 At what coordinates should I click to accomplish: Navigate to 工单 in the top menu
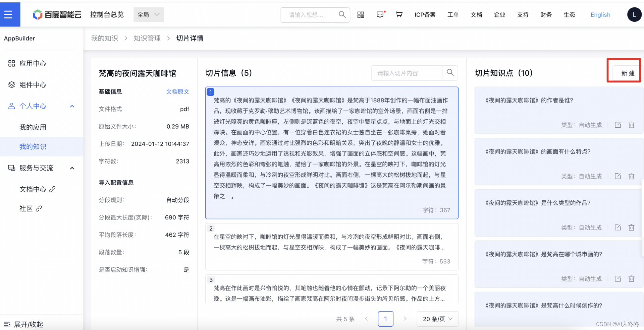(453, 15)
